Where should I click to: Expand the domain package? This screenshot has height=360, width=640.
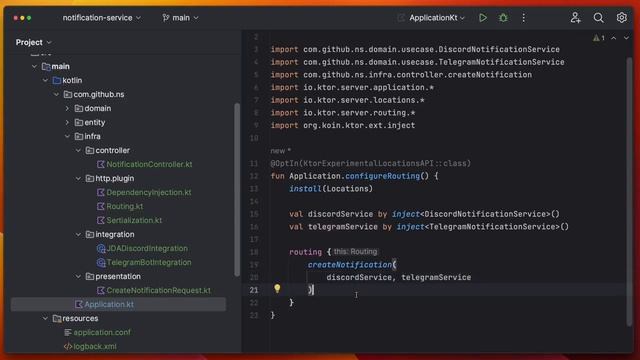[68, 109]
